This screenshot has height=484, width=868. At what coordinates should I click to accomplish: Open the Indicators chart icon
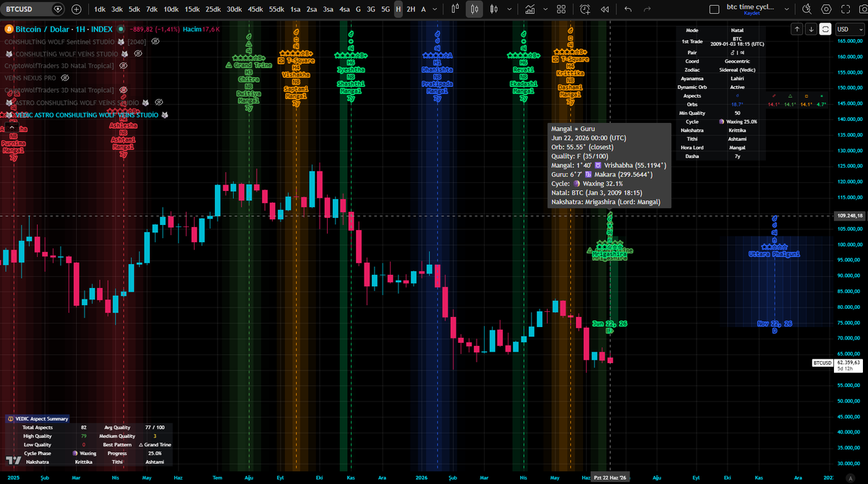point(531,9)
